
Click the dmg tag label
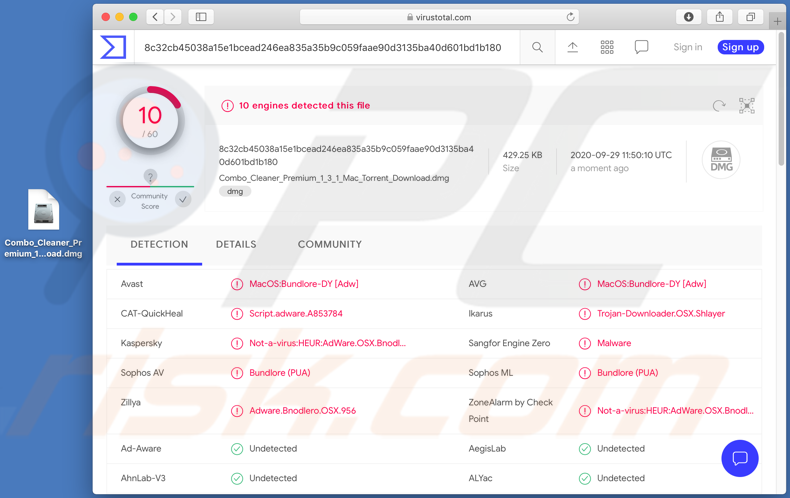tap(235, 192)
